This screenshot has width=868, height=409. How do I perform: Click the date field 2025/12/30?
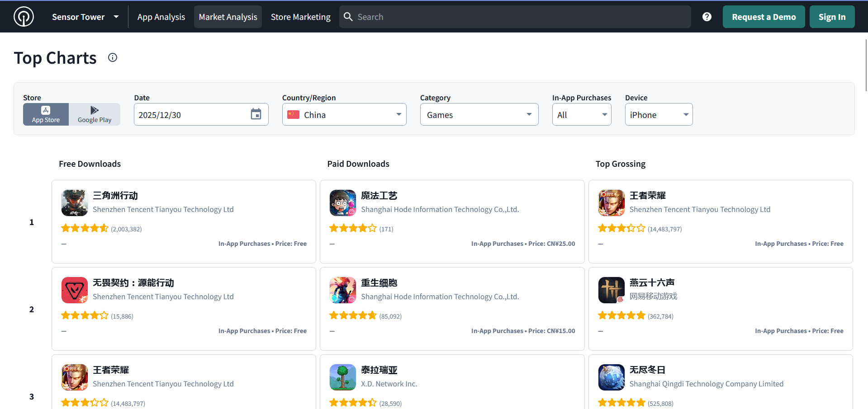click(x=201, y=114)
